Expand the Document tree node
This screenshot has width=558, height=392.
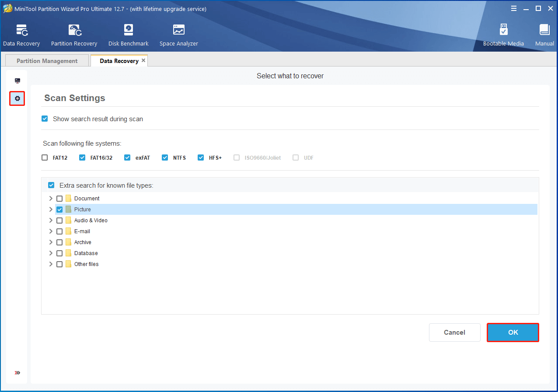tap(51, 198)
